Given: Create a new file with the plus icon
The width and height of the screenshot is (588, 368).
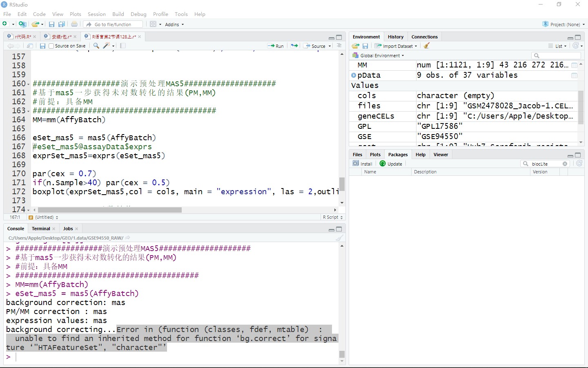Looking at the screenshot, I should [5, 24].
